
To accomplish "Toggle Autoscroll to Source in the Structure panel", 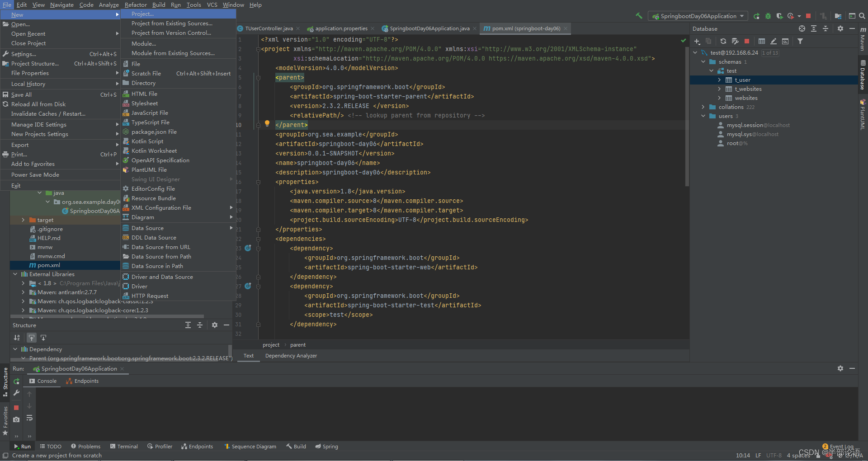I will click(x=32, y=338).
